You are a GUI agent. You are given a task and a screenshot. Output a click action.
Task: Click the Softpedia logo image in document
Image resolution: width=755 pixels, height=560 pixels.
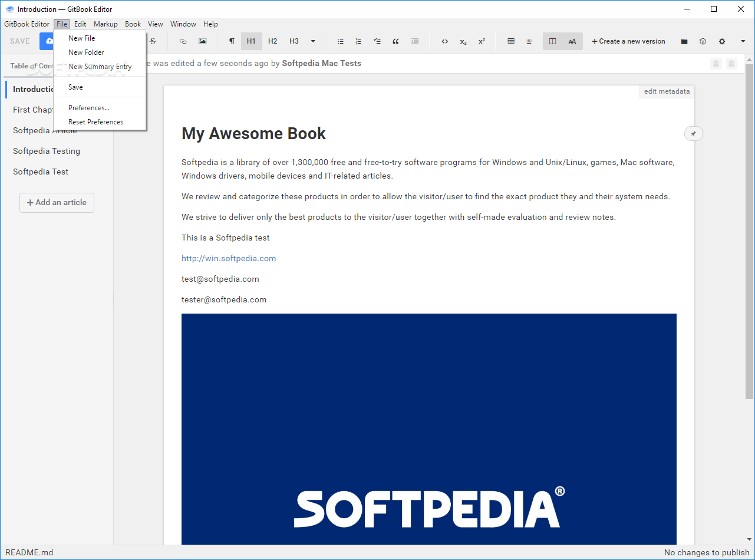click(429, 429)
